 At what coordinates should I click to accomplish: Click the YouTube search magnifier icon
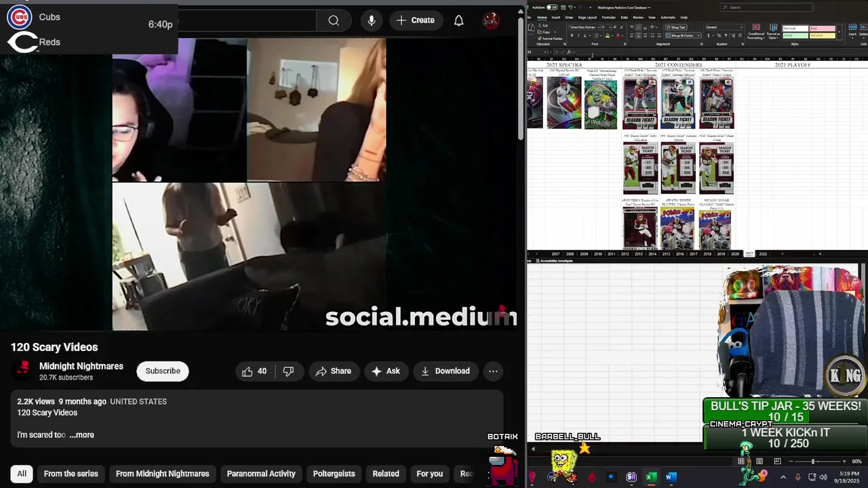click(x=334, y=20)
